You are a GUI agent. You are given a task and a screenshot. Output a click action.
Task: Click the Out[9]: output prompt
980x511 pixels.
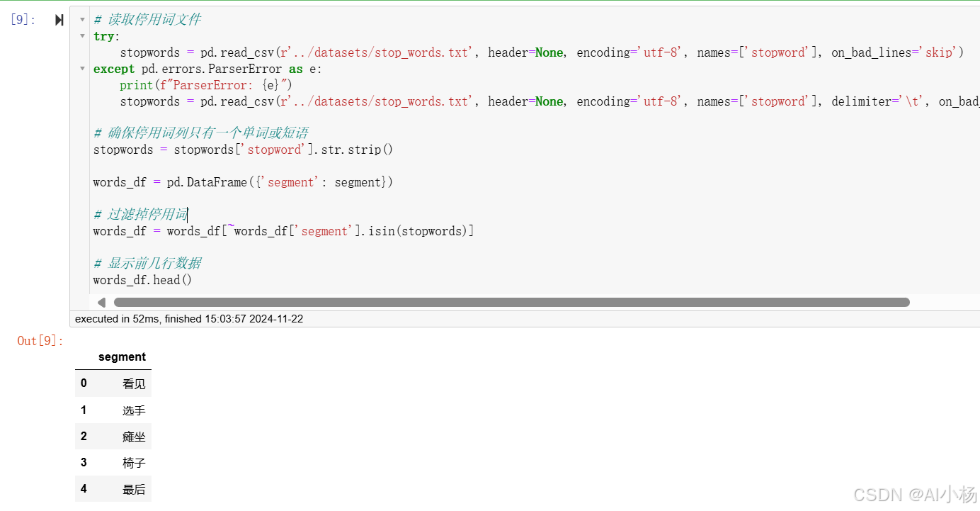click(x=40, y=341)
